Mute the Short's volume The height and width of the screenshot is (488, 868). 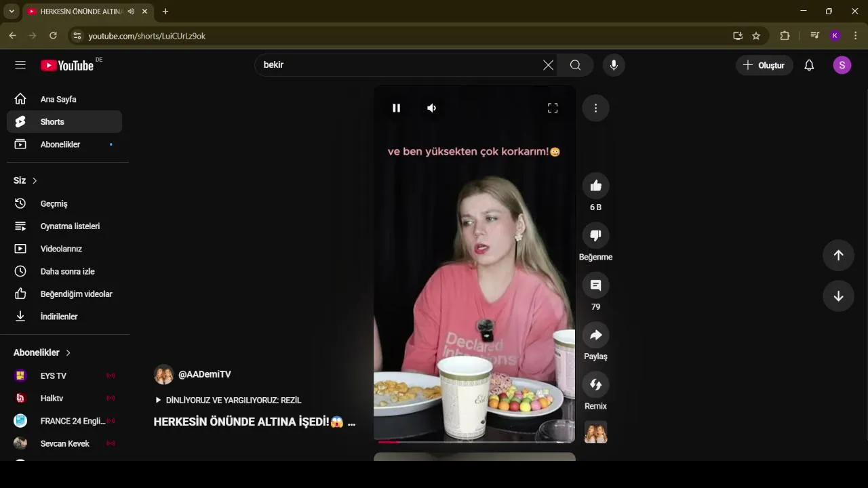(431, 108)
